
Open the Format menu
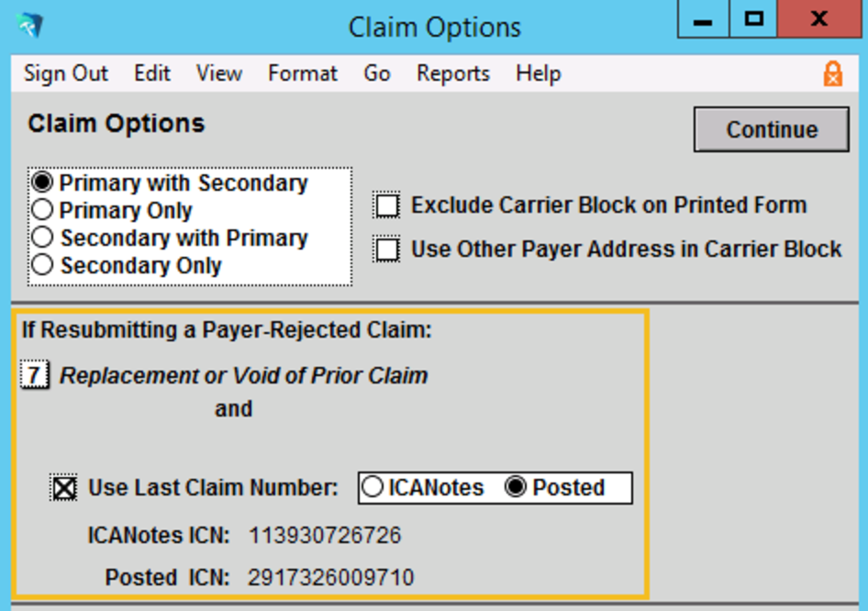[x=303, y=72]
